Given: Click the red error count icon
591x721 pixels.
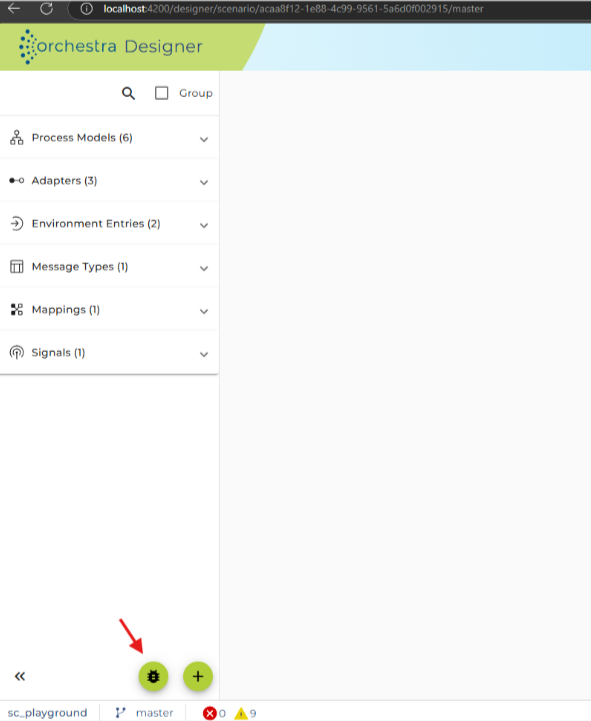Looking at the screenshot, I should coord(210,713).
